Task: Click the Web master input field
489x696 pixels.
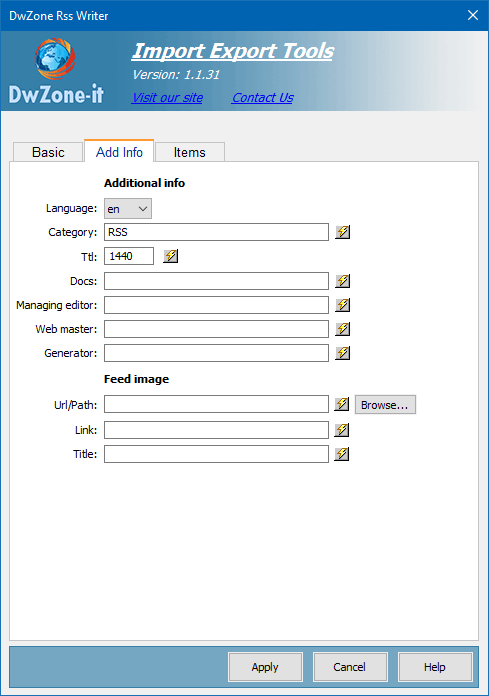Action: pos(217,328)
